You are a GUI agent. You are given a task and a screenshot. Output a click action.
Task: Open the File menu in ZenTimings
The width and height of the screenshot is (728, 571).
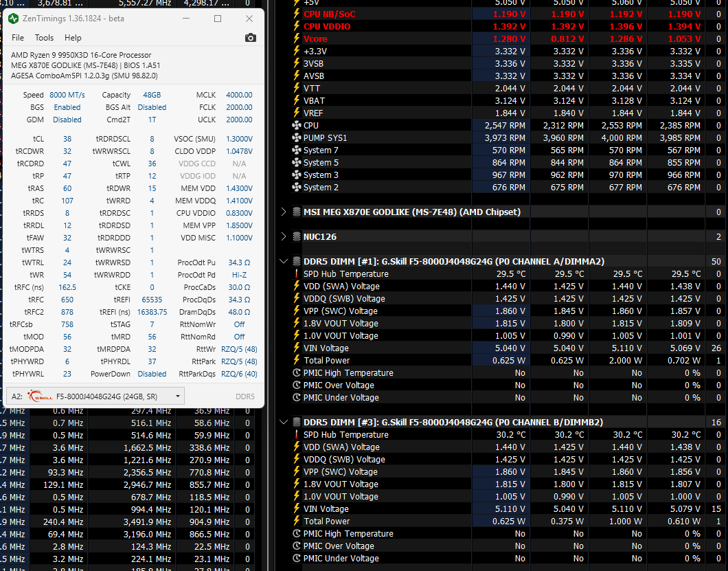pyautogui.click(x=18, y=38)
